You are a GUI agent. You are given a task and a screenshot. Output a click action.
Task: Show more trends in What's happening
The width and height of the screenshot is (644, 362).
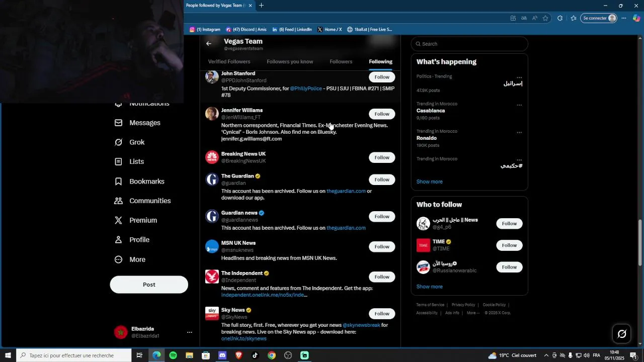[430, 182]
